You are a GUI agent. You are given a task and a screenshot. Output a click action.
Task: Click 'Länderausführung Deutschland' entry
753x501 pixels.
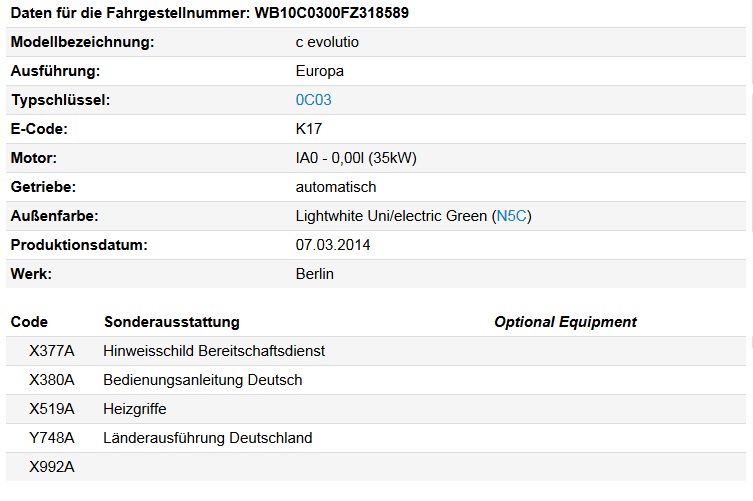click(x=208, y=438)
